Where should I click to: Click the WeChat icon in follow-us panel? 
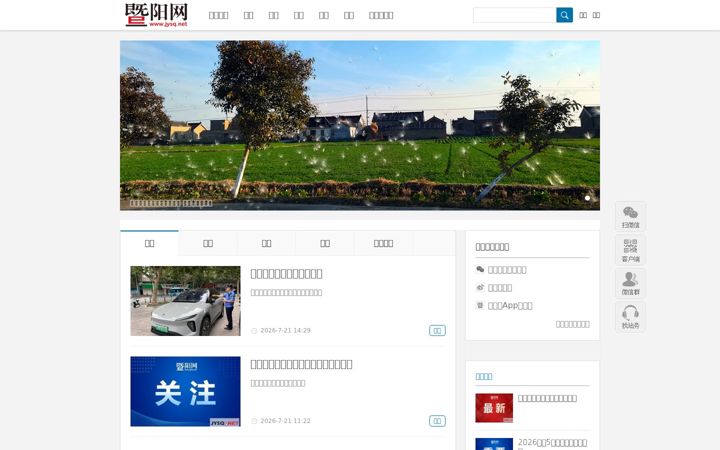(480, 270)
